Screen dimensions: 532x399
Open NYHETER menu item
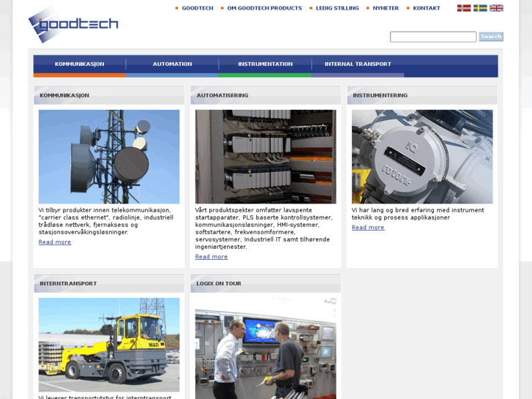pos(386,8)
